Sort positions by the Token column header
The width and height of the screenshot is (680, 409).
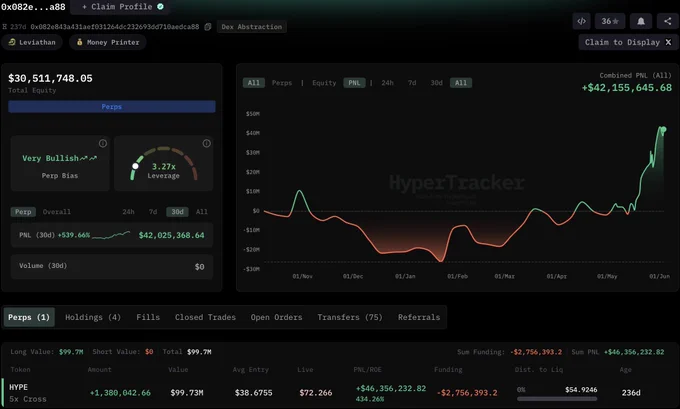pyautogui.click(x=20, y=370)
